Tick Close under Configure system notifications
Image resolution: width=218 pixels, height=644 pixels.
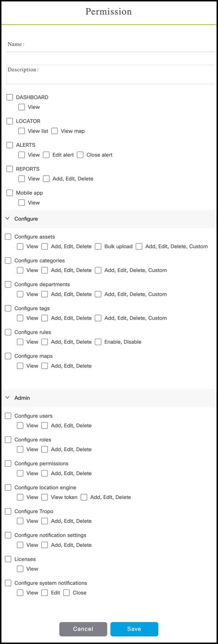66,593
